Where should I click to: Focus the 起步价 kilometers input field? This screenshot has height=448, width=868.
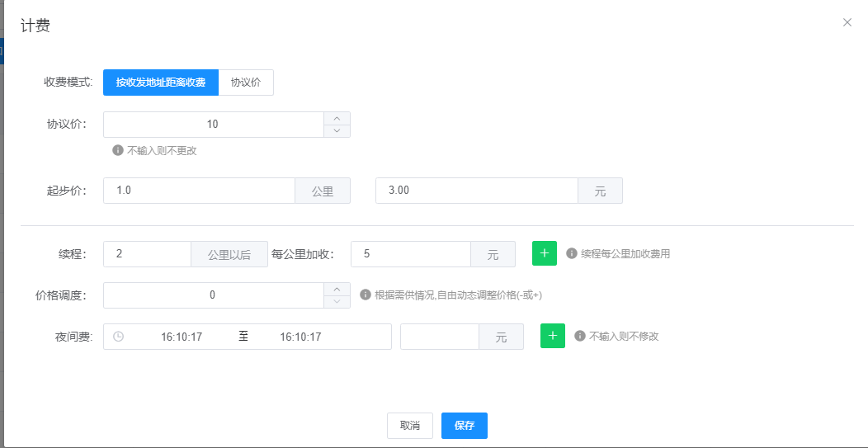click(199, 191)
